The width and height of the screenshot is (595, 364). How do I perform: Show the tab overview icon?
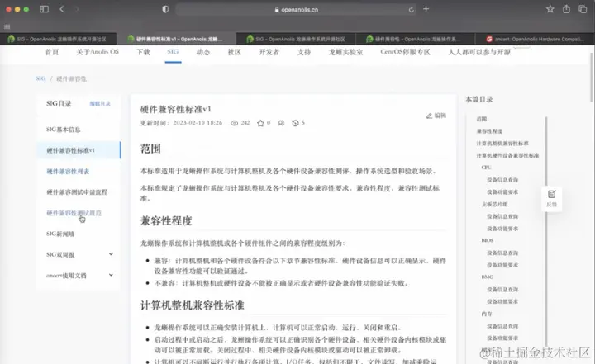click(583, 9)
